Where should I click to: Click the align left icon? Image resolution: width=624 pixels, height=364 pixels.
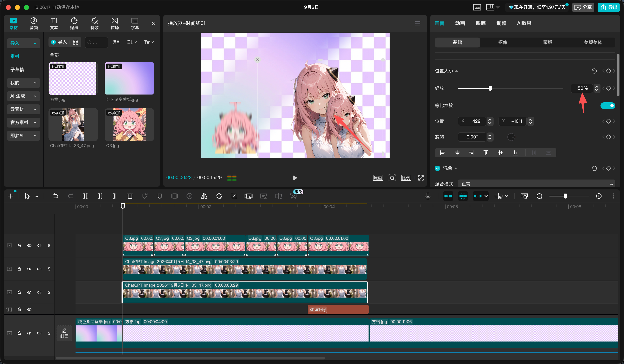[x=442, y=153]
